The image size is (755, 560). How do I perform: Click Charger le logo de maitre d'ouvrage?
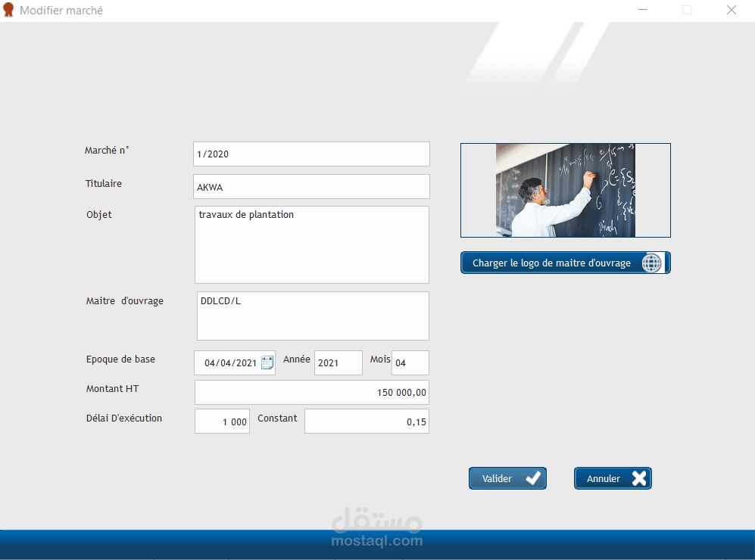coord(565,263)
